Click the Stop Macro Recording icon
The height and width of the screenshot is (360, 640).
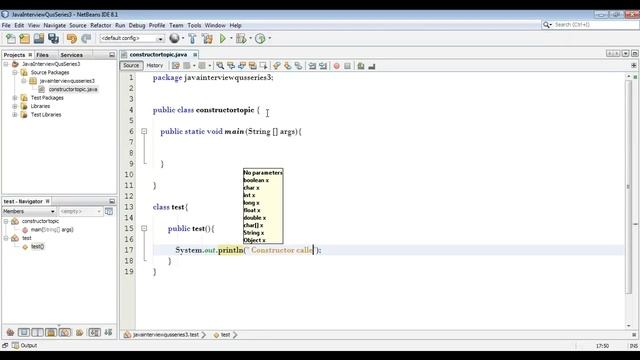coord(347,66)
